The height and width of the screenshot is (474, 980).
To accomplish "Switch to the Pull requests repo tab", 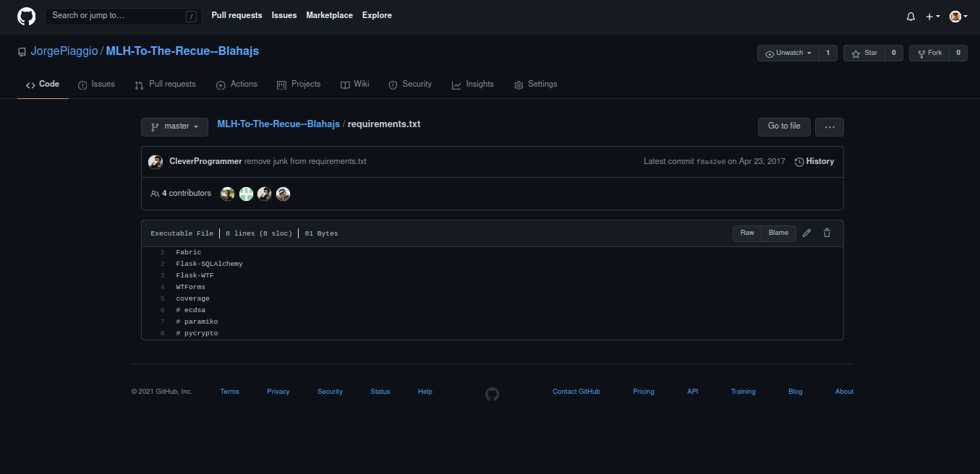I will pos(165,85).
